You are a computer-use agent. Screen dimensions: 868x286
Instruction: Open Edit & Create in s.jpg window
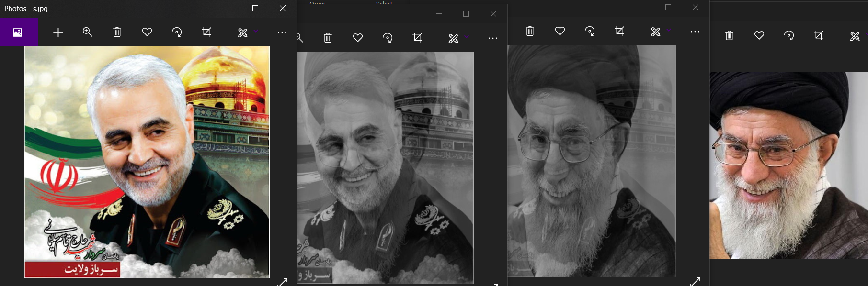243,33
